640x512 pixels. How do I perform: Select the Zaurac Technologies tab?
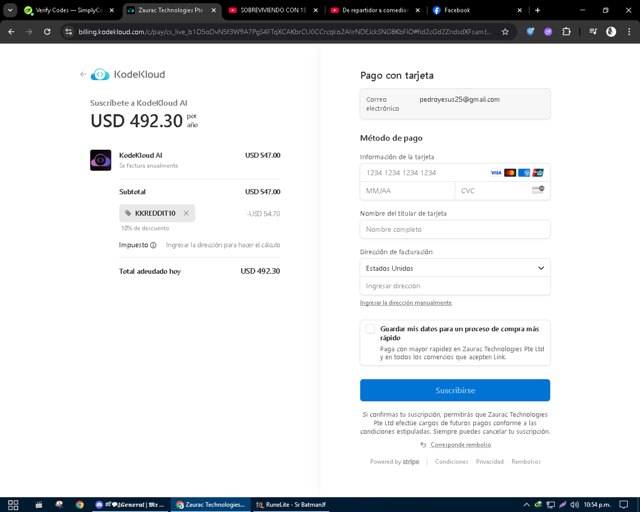click(171, 10)
